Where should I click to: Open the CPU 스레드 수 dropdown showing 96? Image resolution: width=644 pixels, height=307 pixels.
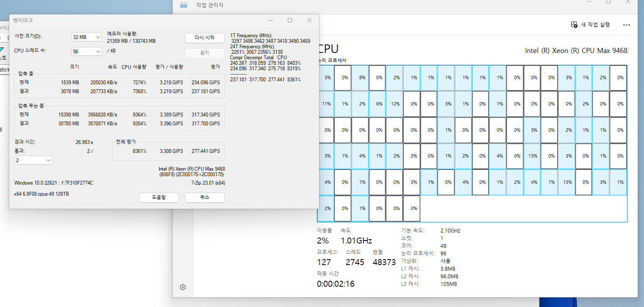87,51
